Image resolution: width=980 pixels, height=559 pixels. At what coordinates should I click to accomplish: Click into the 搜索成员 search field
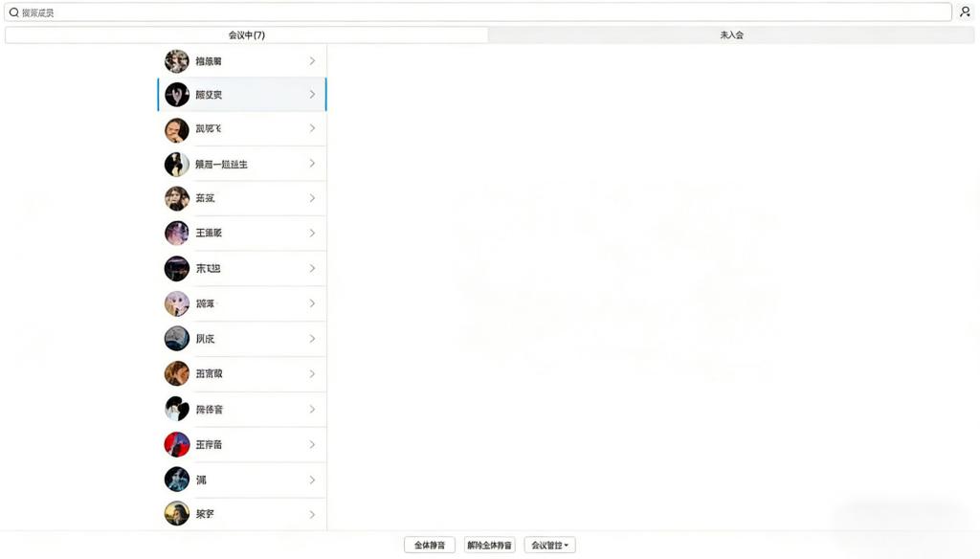(479, 12)
